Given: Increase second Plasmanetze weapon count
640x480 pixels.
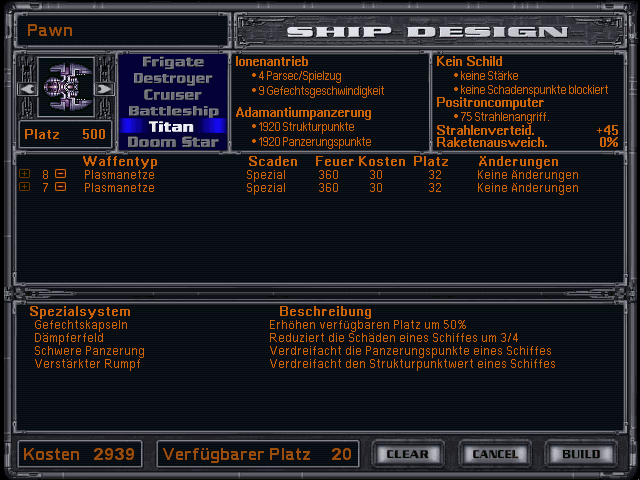Looking at the screenshot, I should tap(25, 187).
